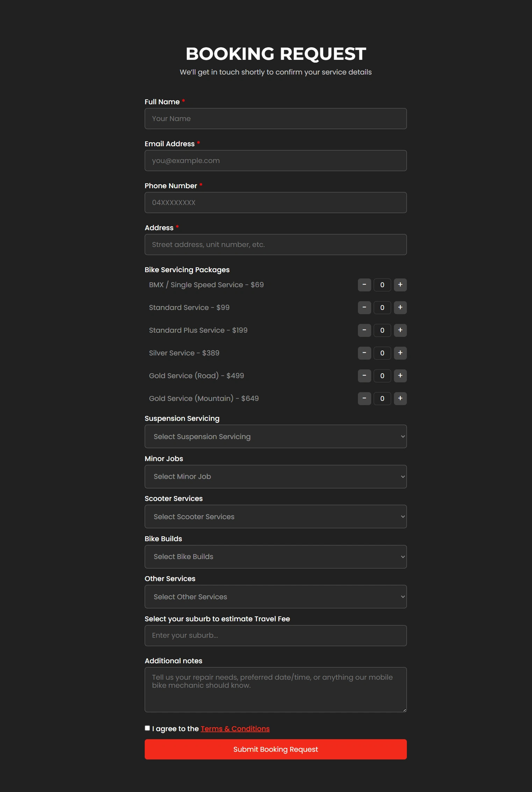Screen dimensions: 532x792
Task: Tick the Terms & Conditions agreement checkbox
Action: point(148,728)
